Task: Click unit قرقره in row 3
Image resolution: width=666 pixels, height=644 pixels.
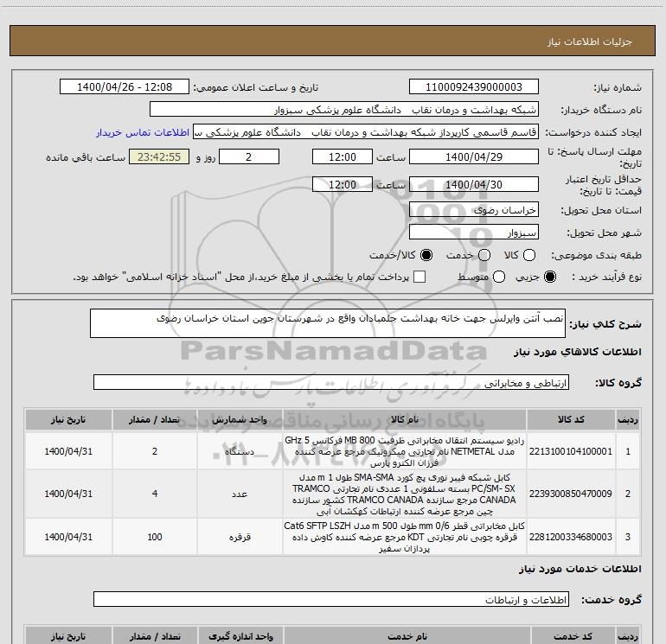Action: pyautogui.click(x=240, y=537)
